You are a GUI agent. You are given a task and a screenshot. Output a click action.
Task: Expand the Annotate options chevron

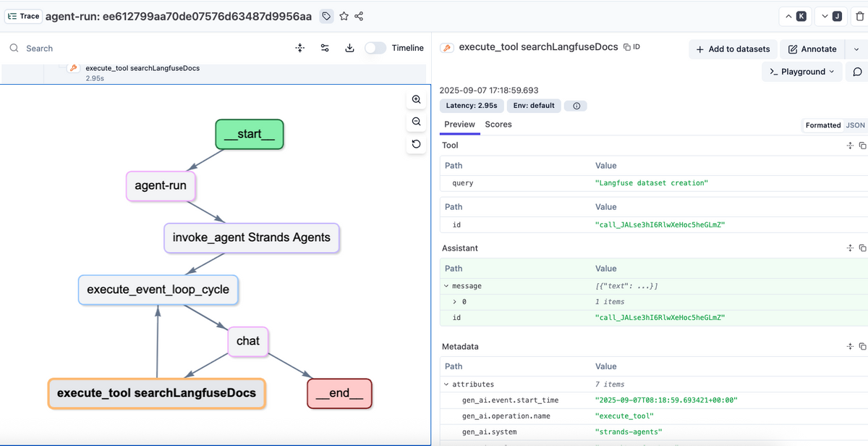(x=857, y=49)
